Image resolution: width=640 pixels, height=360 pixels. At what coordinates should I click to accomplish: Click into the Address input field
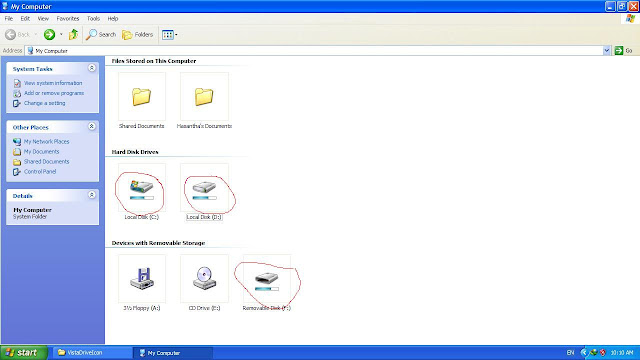(314, 51)
